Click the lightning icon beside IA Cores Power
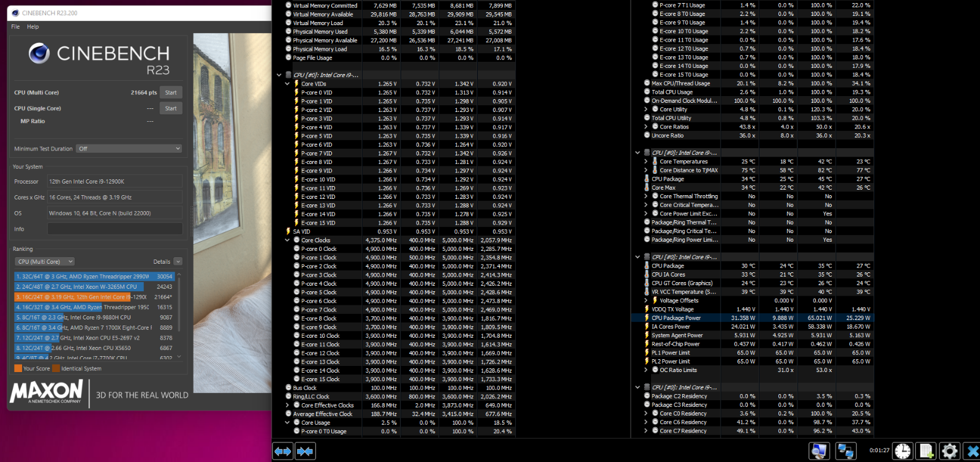The height and width of the screenshot is (462, 980). coord(646,327)
